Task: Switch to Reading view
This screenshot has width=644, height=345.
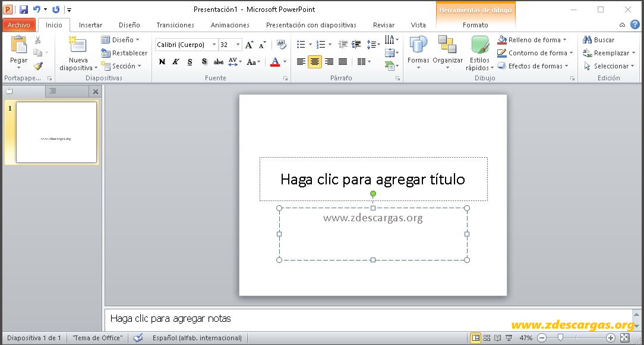Action: [498, 338]
